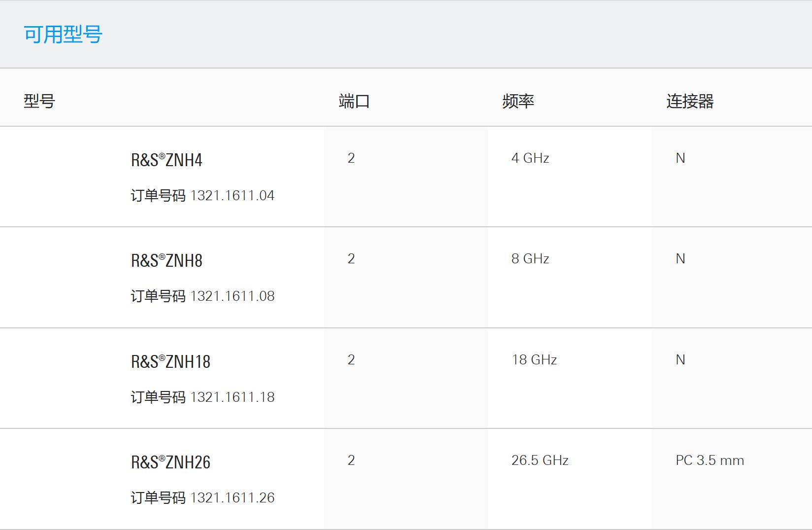Click the 连接器 column header

pos(690,101)
